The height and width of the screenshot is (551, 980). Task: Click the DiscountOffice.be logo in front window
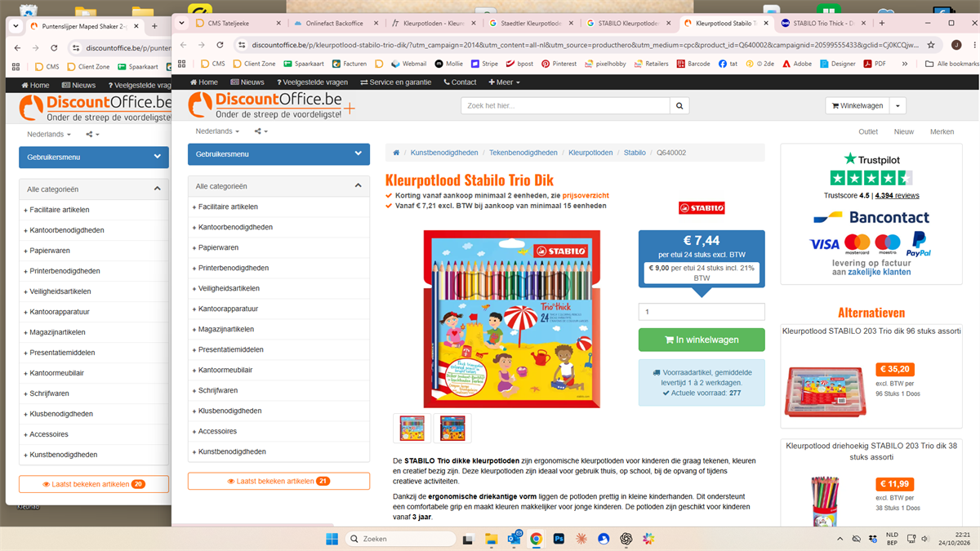pos(271,104)
